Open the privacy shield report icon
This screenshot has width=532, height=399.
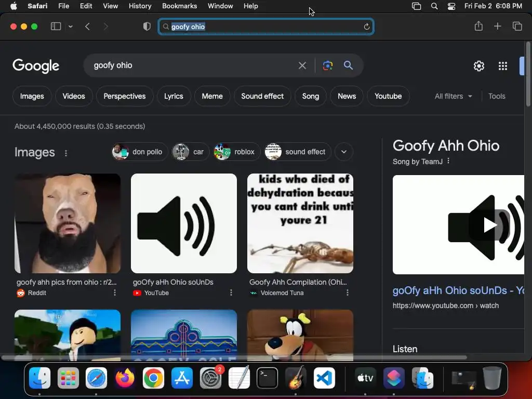147,26
